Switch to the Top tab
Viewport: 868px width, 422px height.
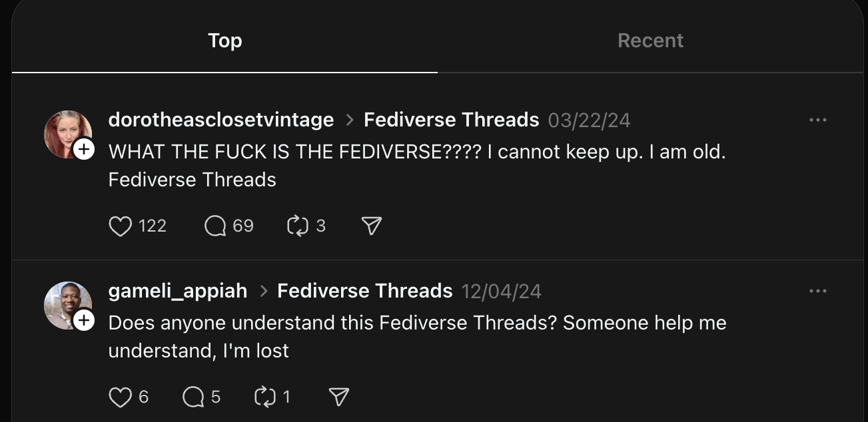click(224, 41)
